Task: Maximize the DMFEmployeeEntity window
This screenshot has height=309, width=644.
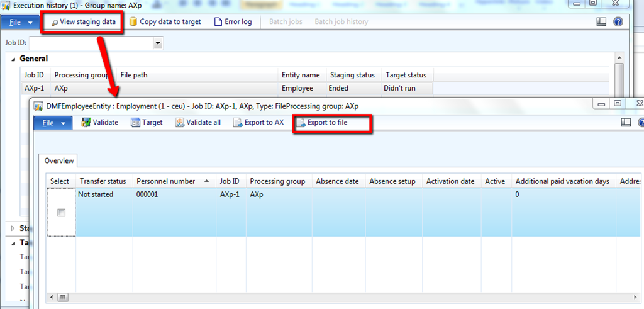Action: [618, 104]
